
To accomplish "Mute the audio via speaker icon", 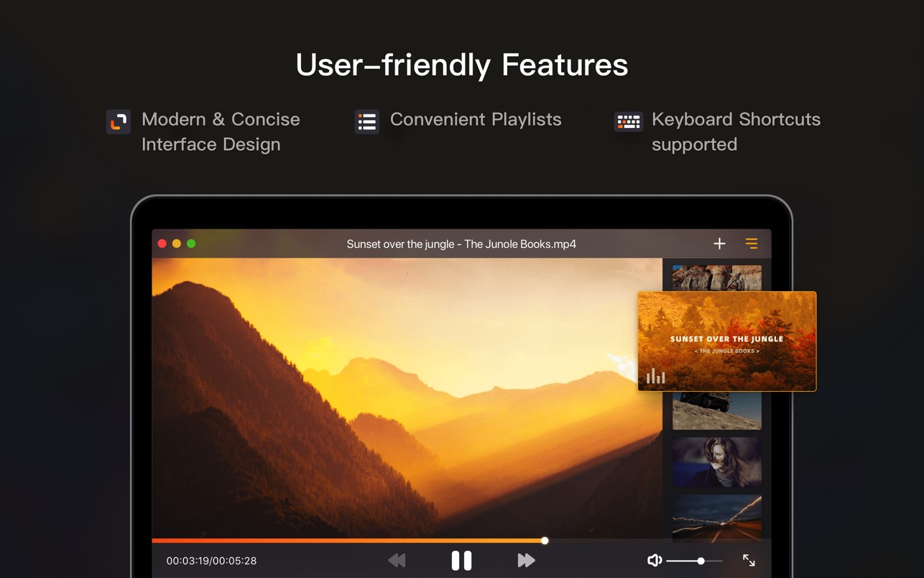I will click(x=654, y=560).
